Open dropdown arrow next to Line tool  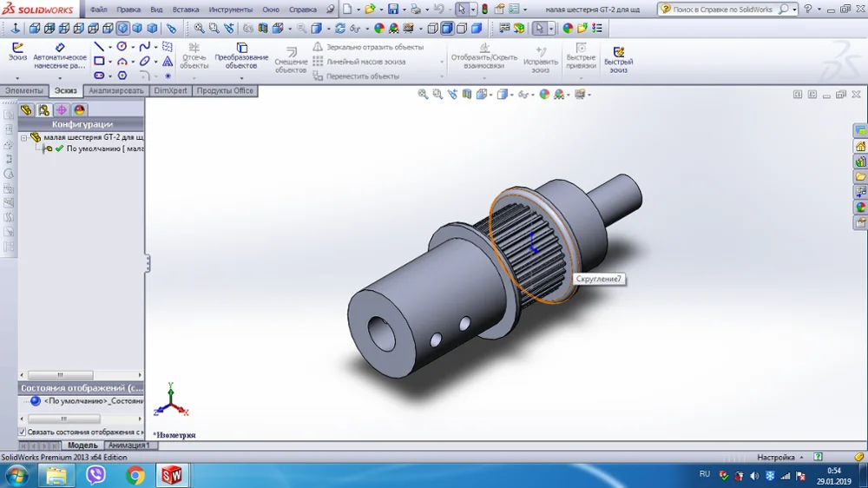click(109, 47)
